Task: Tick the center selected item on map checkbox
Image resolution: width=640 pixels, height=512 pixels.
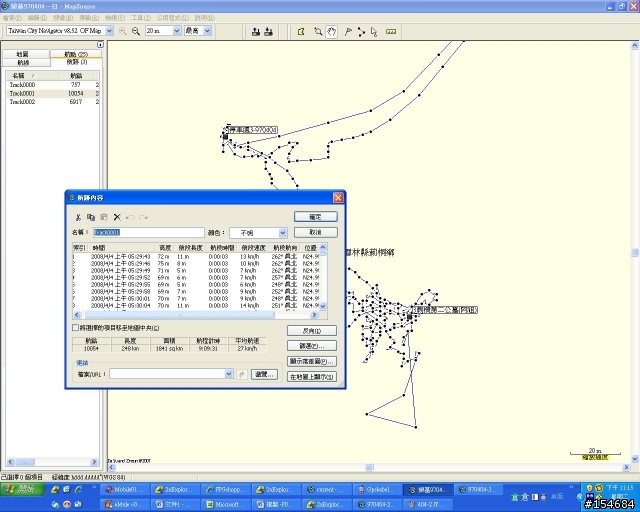Action: click(75, 327)
